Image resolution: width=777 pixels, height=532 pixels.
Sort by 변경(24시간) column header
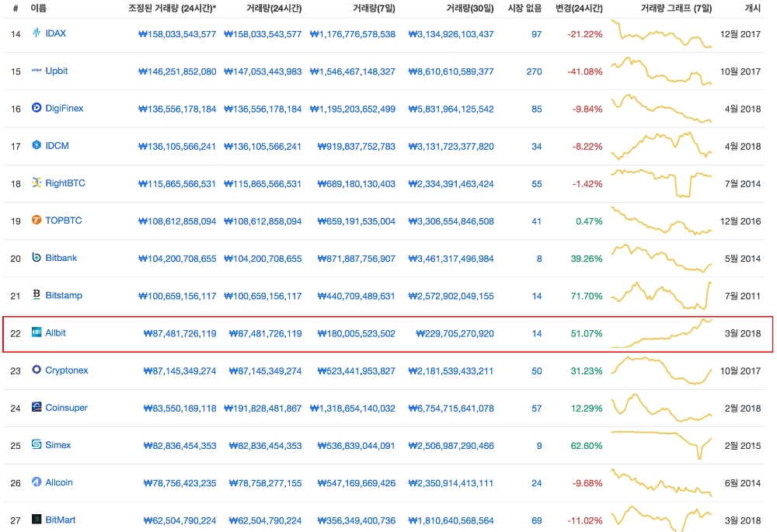[579, 8]
